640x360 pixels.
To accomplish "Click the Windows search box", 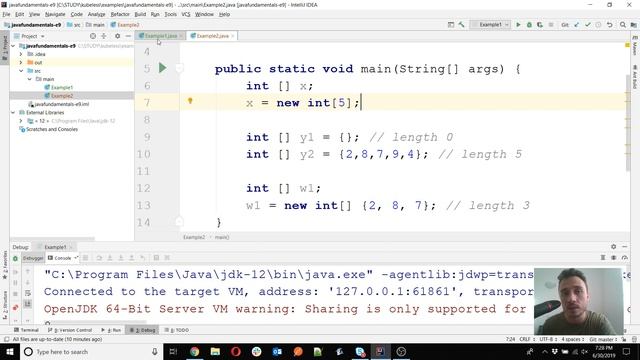I will (x=91, y=351).
